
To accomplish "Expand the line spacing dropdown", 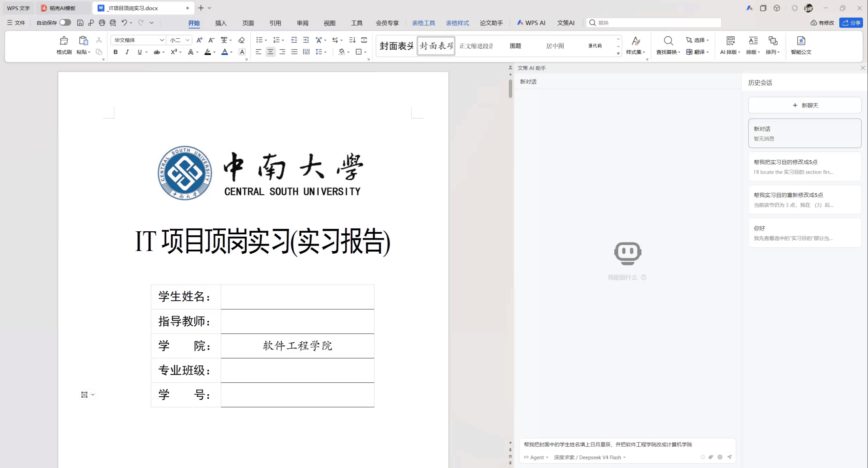I will click(x=325, y=52).
